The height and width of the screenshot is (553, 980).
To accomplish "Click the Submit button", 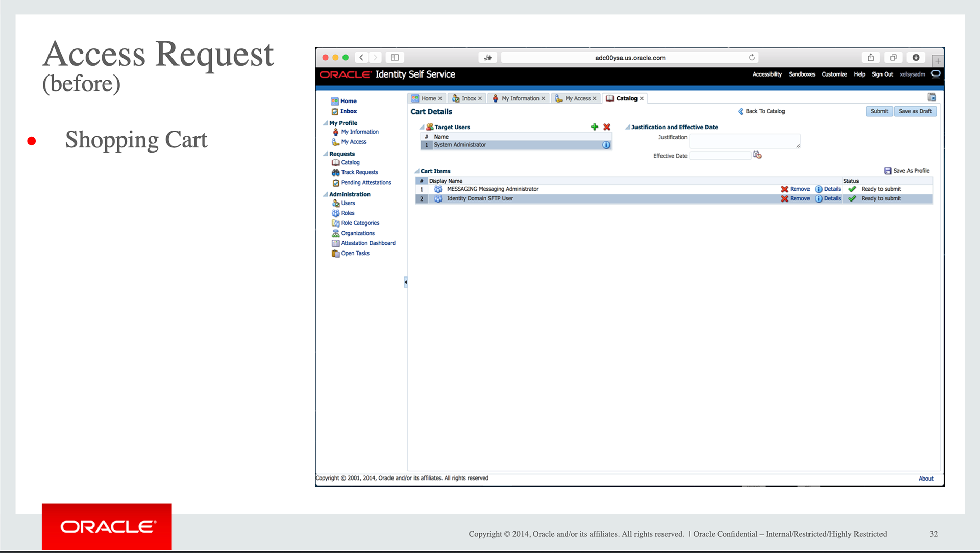I will tap(879, 111).
